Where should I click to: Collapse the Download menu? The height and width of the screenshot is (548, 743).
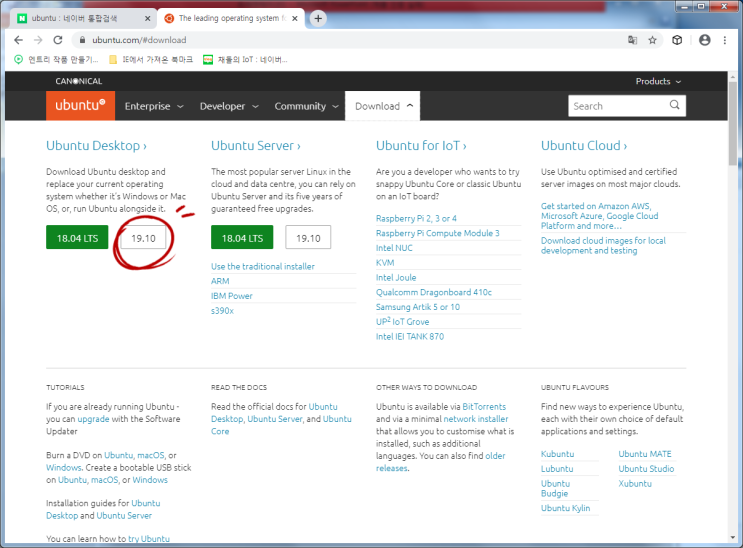(x=383, y=106)
